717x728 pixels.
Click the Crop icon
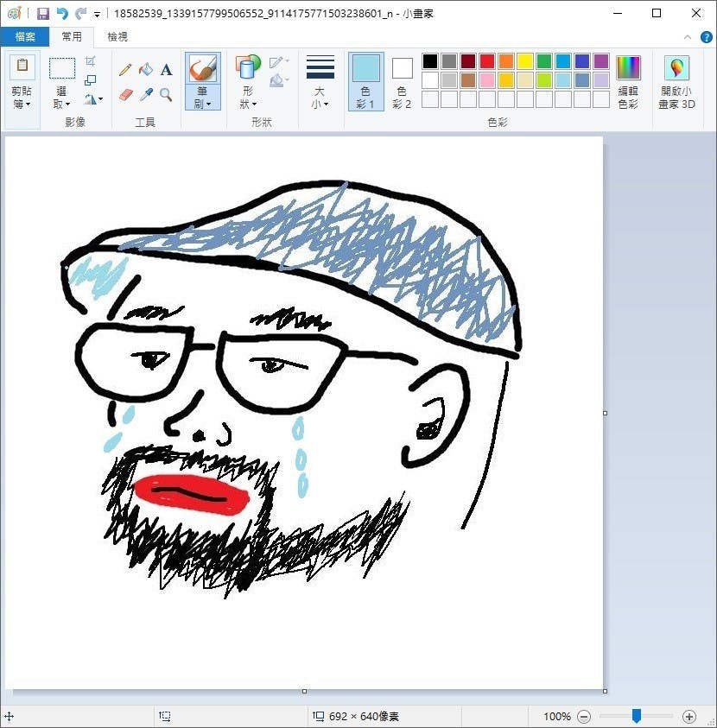(91, 61)
